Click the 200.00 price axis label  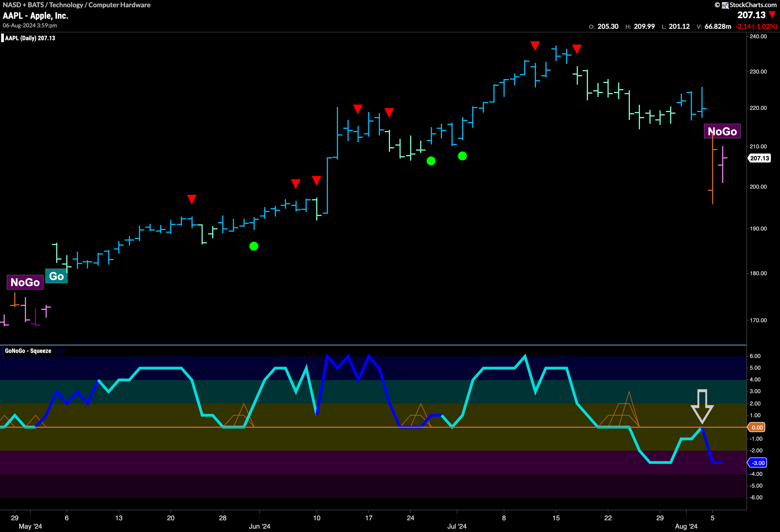coord(758,186)
